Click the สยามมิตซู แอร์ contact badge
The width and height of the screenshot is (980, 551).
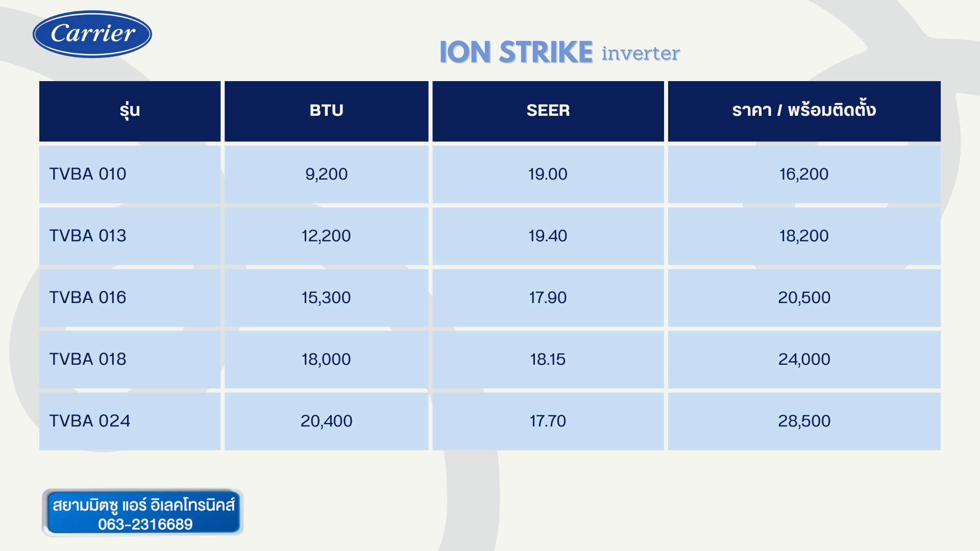click(x=142, y=512)
